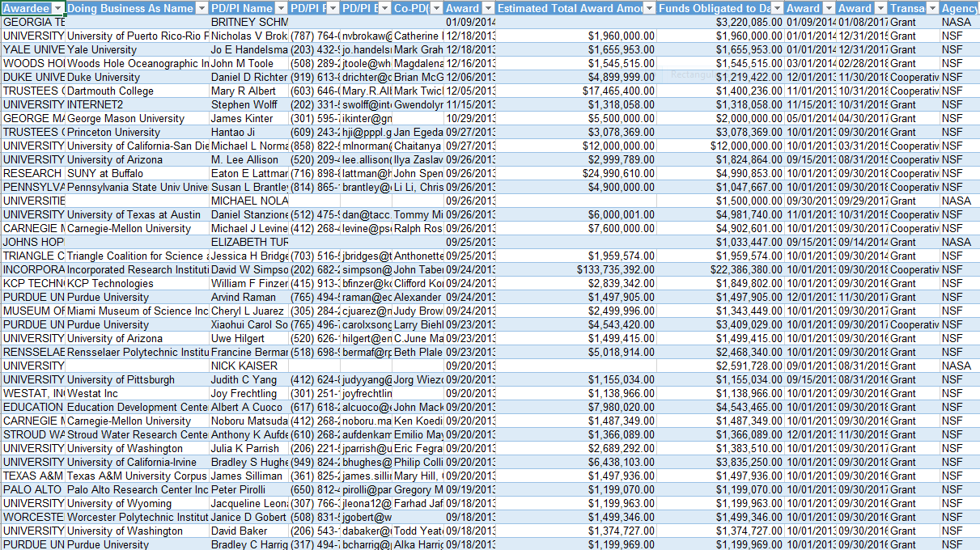Viewport: 980px width, 550px height.
Task: Select the INTERNET2 business name cell
Action: click(136, 104)
